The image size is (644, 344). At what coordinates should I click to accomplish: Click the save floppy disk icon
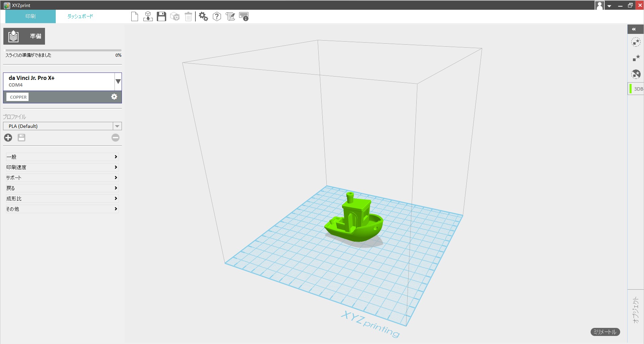point(162,16)
